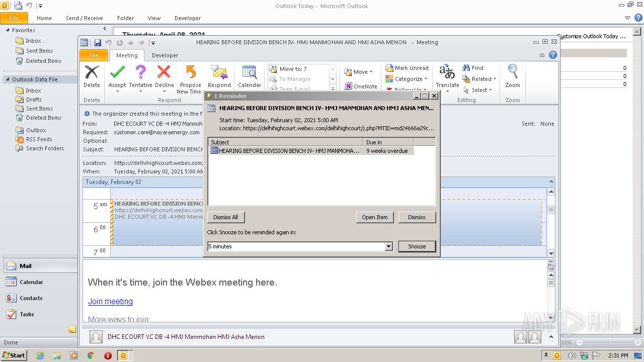Viewport: 644px width, 362px height.
Task: Open Calendar from meeting ribbon
Action: pos(250,76)
